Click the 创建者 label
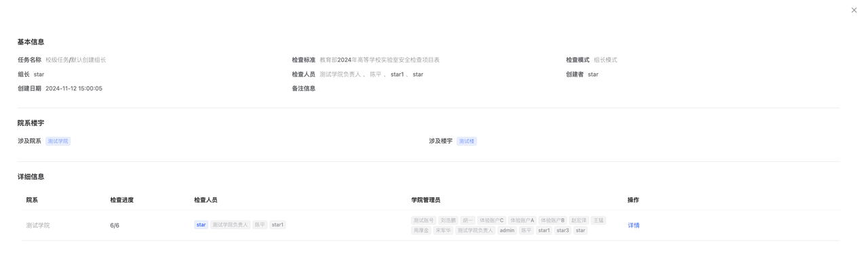This screenshot has width=868, height=267. click(575, 74)
